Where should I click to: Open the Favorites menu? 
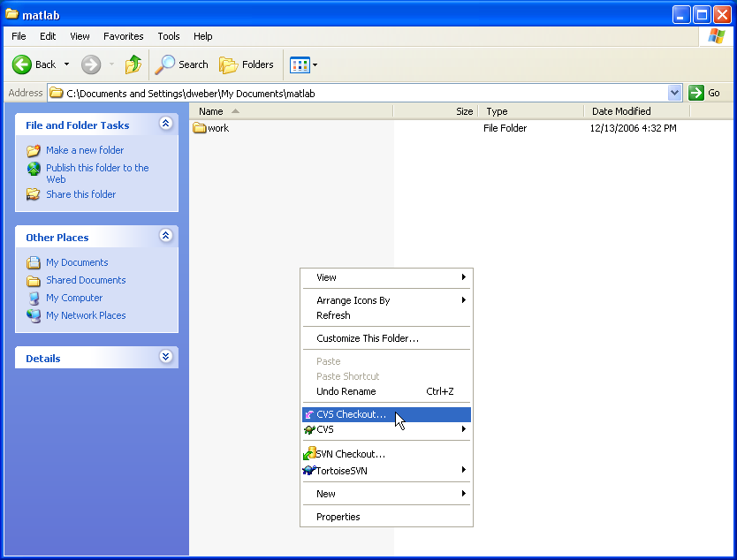pos(123,36)
